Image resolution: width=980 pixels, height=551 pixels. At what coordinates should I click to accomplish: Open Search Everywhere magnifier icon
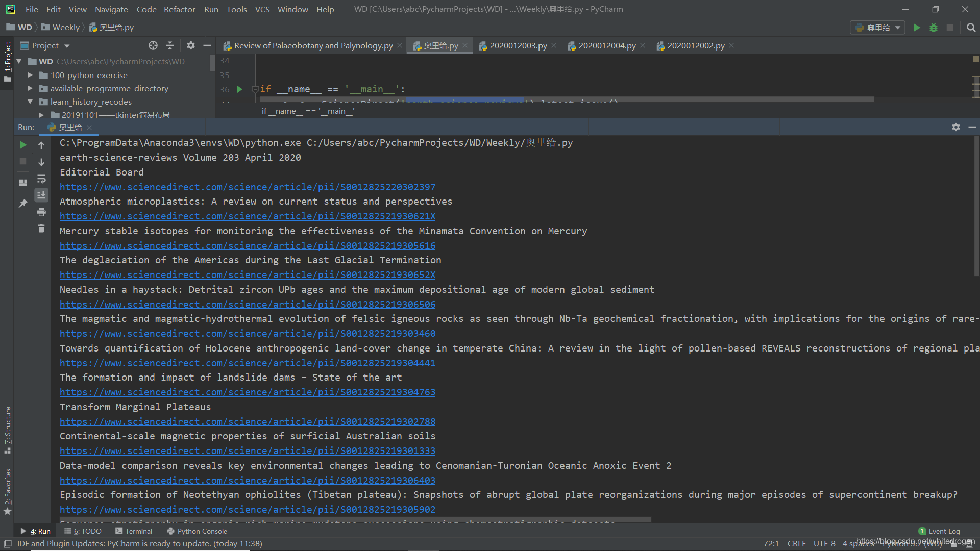[971, 28]
